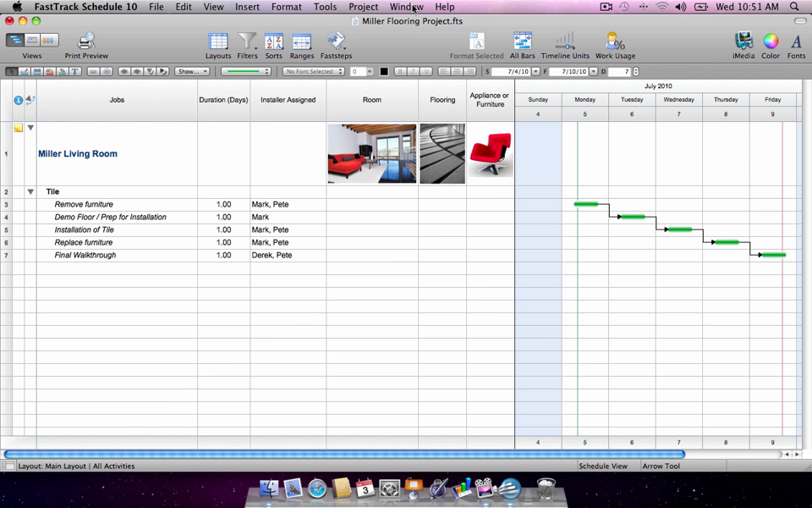Image resolution: width=812 pixels, height=508 pixels.
Task: Open the Show... dropdown
Action: pos(192,71)
